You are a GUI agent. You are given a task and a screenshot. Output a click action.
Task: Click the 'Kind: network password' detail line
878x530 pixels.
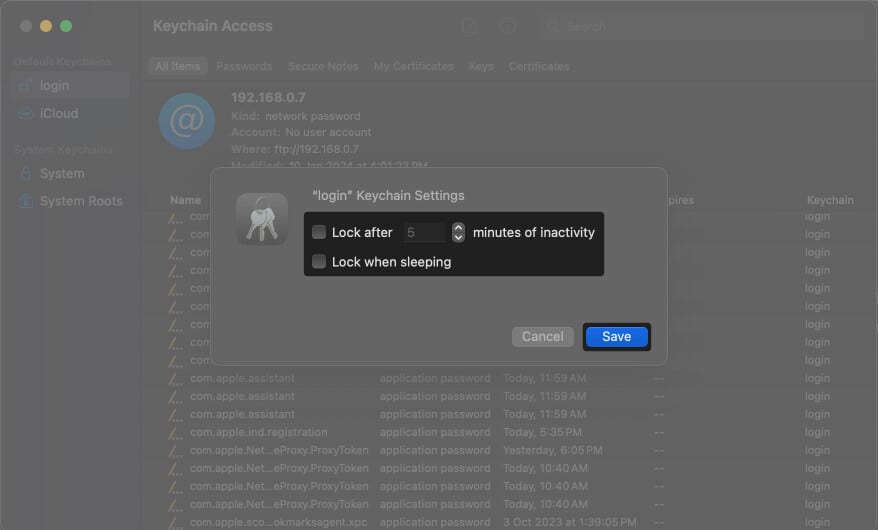[296, 116]
